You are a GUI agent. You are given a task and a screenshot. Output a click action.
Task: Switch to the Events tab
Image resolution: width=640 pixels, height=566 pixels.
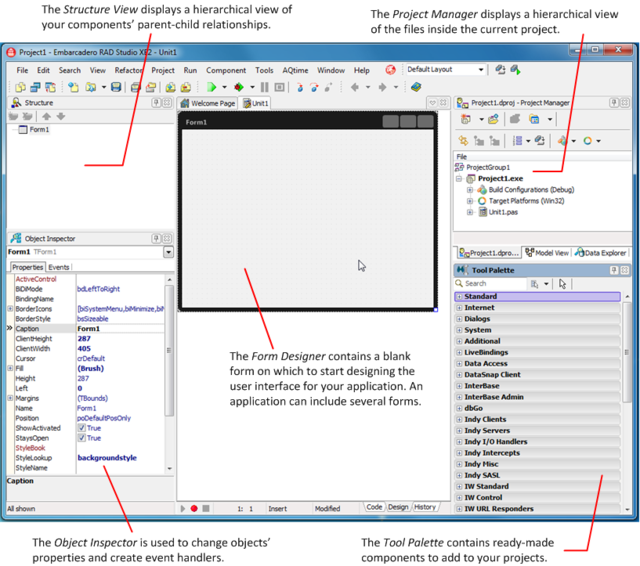point(59,267)
